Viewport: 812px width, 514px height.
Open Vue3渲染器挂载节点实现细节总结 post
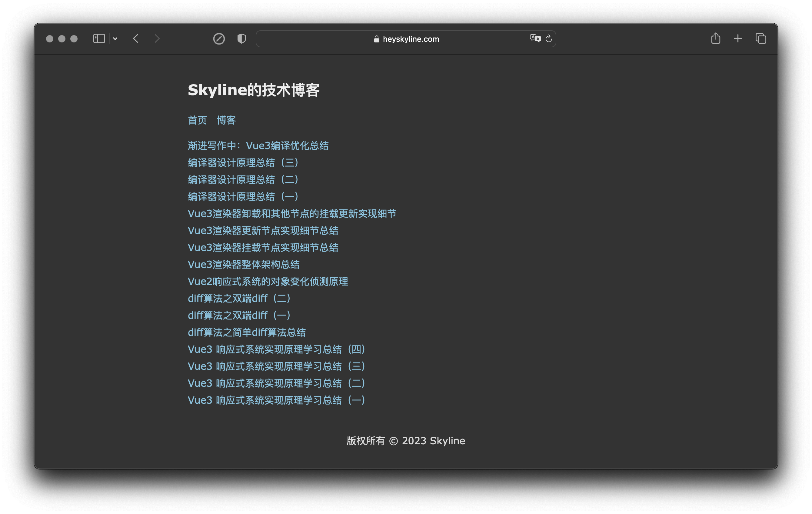pyautogui.click(x=263, y=248)
